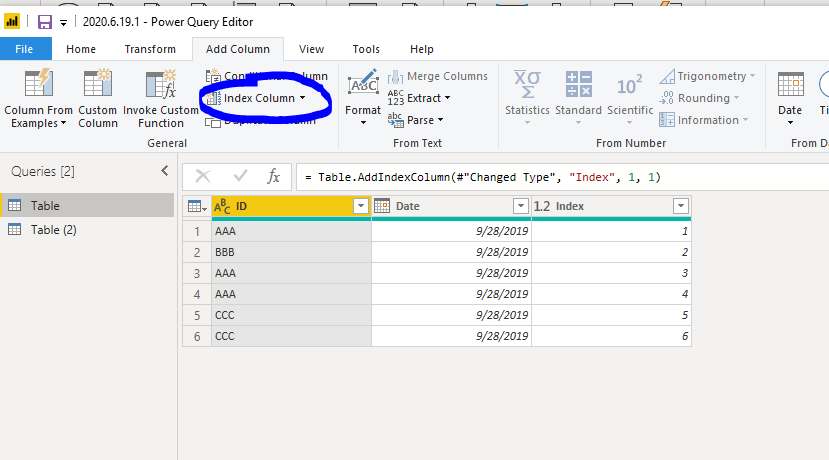The width and height of the screenshot is (829, 460).
Task: Open Rounding dropdown
Action: pos(699,98)
